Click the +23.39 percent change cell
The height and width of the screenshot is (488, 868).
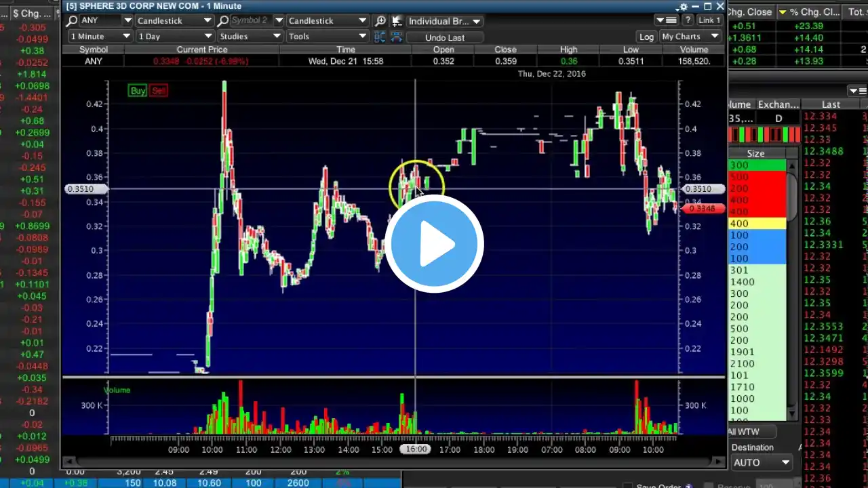(808, 26)
